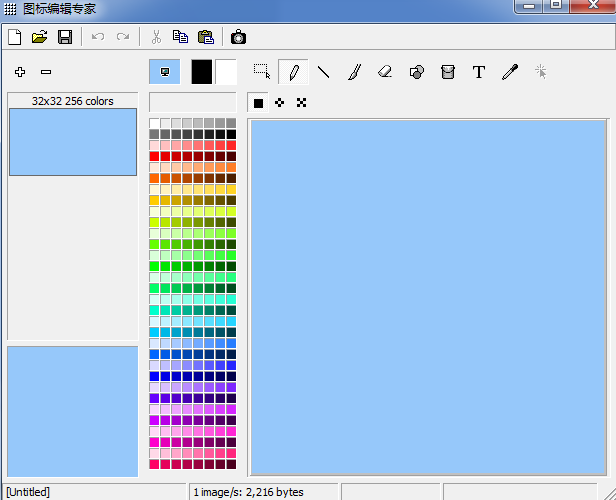Select the Brush tool
Screen dimensions: 616x500
354,72
